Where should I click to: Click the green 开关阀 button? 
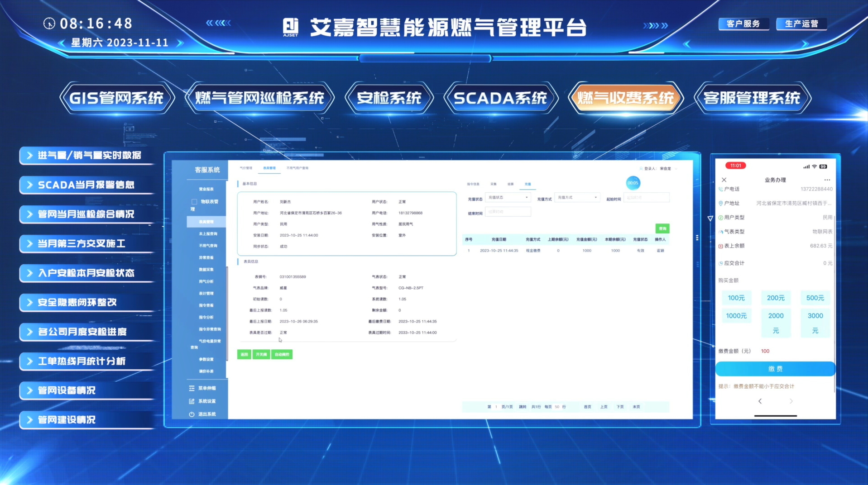point(261,354)
